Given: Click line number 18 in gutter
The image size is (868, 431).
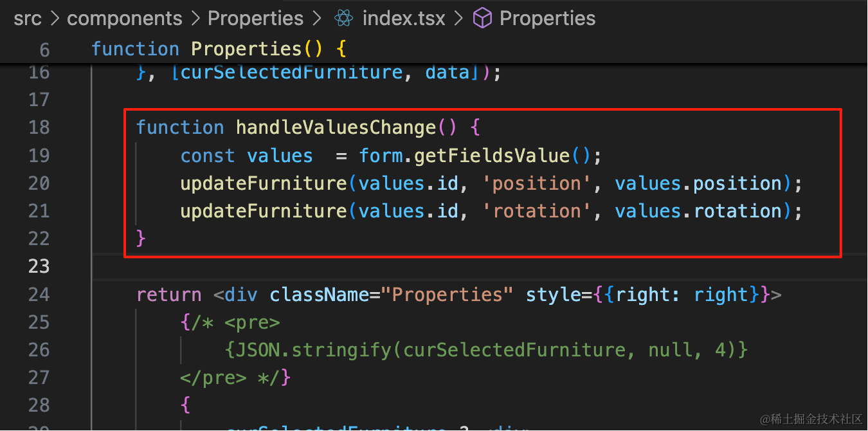Looking at the screenshot, I should tap(39, 127).
